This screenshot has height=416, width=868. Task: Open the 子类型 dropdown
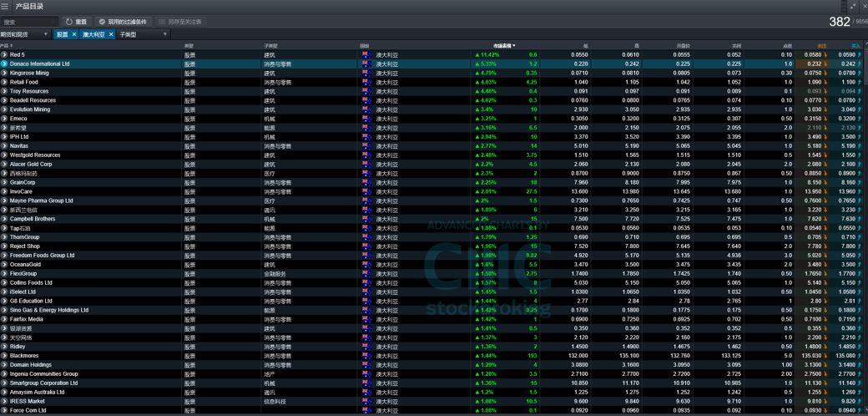click(x=143, y=34)
